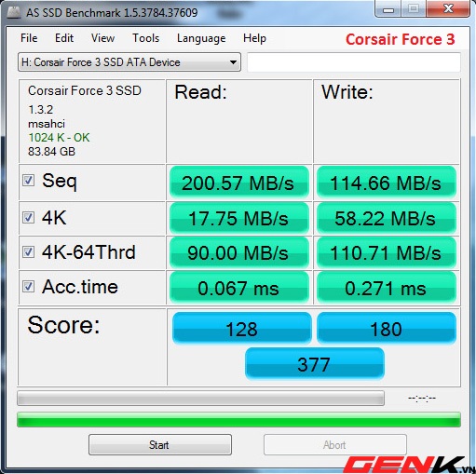Click the AS SSD Benchmark title bar icon
This screenshot has width=476, height=474.
(14, 12)
